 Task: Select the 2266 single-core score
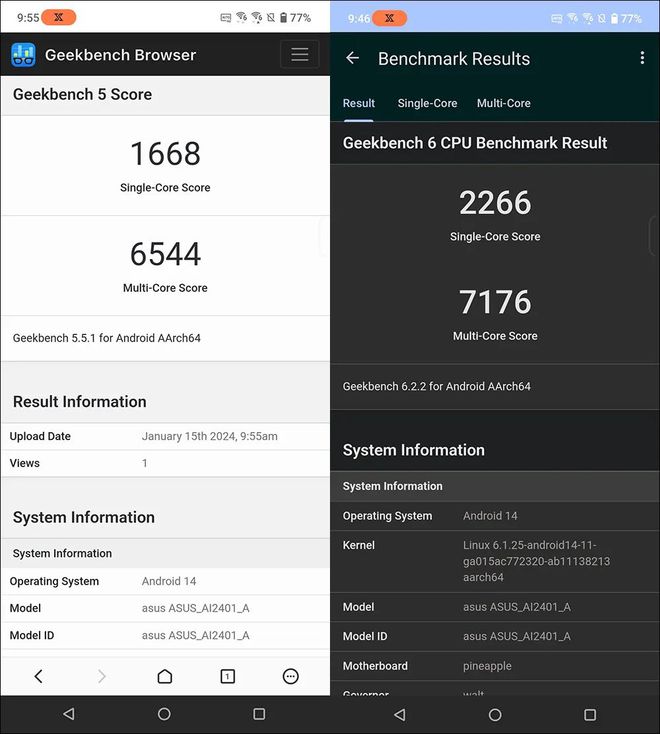tap(495, 203)
